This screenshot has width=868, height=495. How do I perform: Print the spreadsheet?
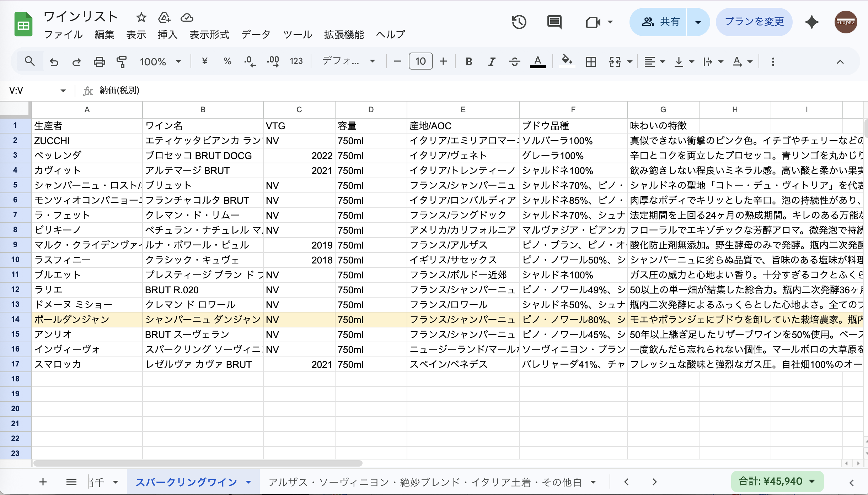click(x=99, y=62)
